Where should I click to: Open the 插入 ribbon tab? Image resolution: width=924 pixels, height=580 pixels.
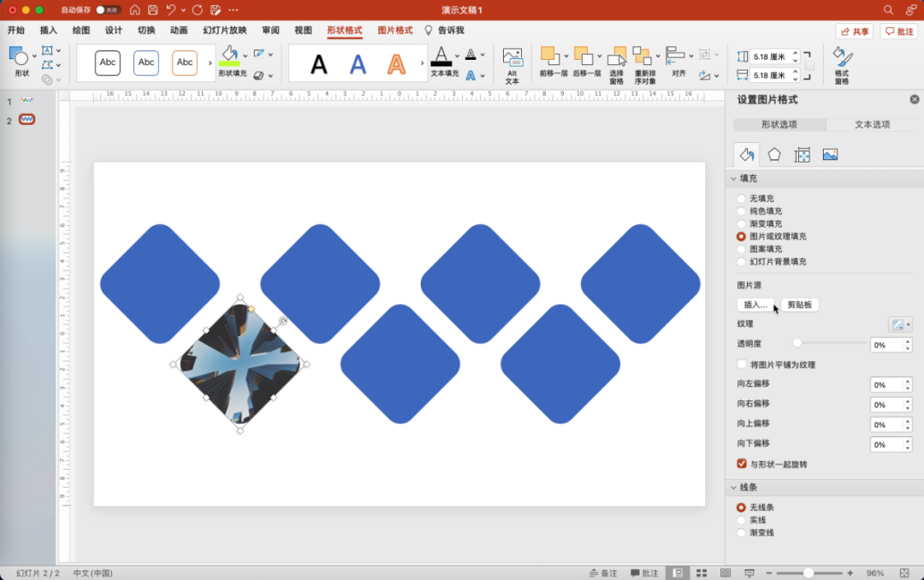point(48,30)
